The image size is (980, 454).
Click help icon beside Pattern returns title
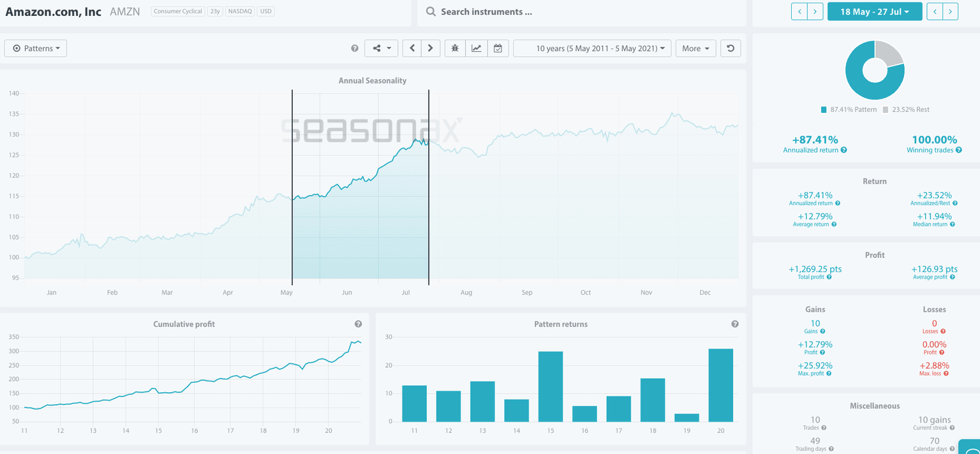(x=735, y=324)
